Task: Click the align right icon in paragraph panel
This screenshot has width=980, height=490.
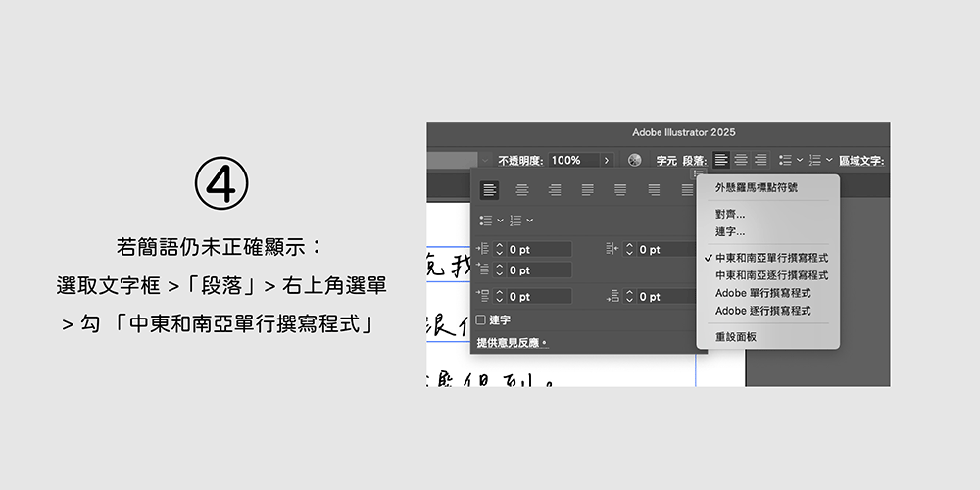Action: (555, 189)
